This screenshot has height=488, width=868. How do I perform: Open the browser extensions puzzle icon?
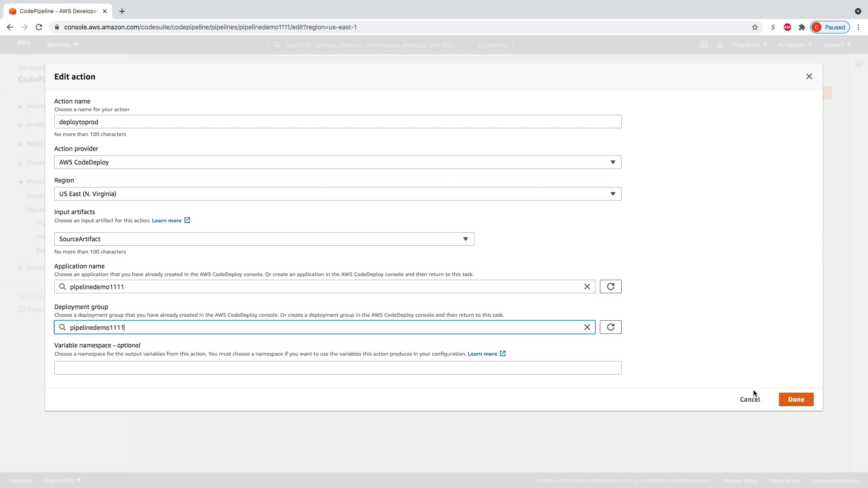click(802, 27)
